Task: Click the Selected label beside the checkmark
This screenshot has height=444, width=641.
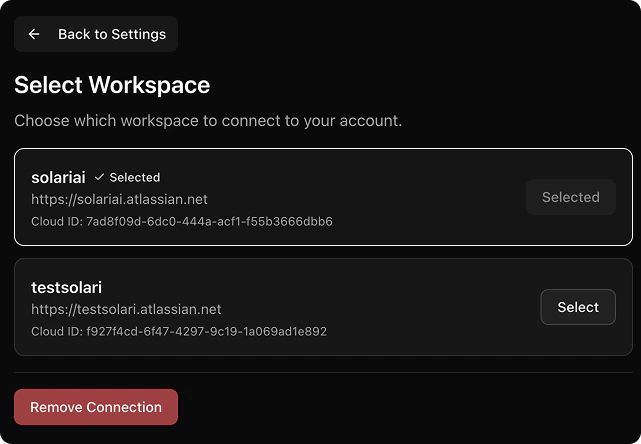Action: click(135, 177)
